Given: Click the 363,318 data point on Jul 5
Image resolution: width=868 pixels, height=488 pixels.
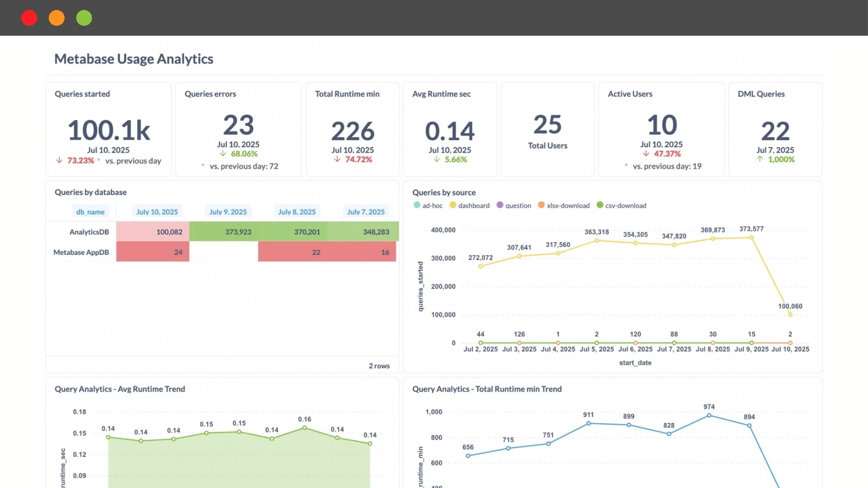Looking at the screenshot, I should tap(597, 240).
